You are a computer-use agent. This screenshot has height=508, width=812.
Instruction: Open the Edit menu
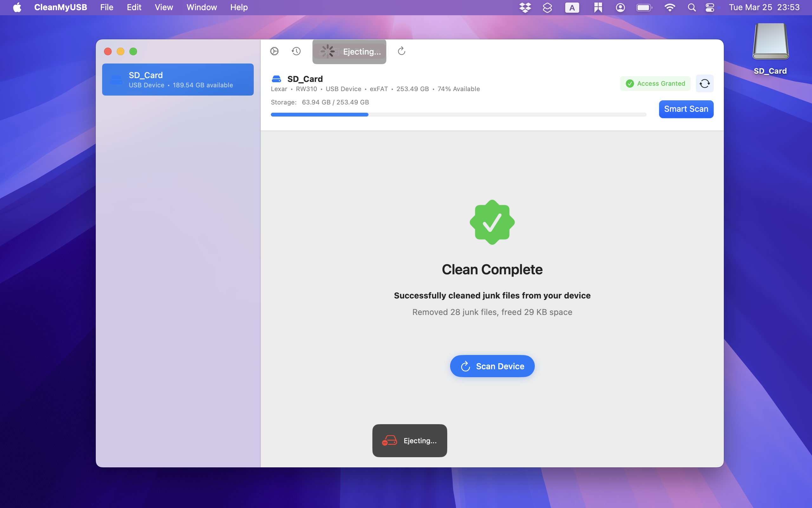tap(134, 7)
